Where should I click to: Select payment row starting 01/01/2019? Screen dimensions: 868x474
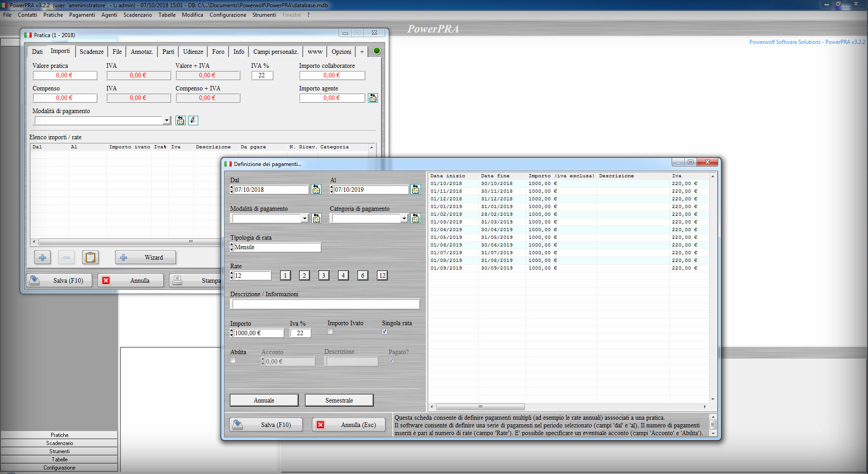click(568, 207)
